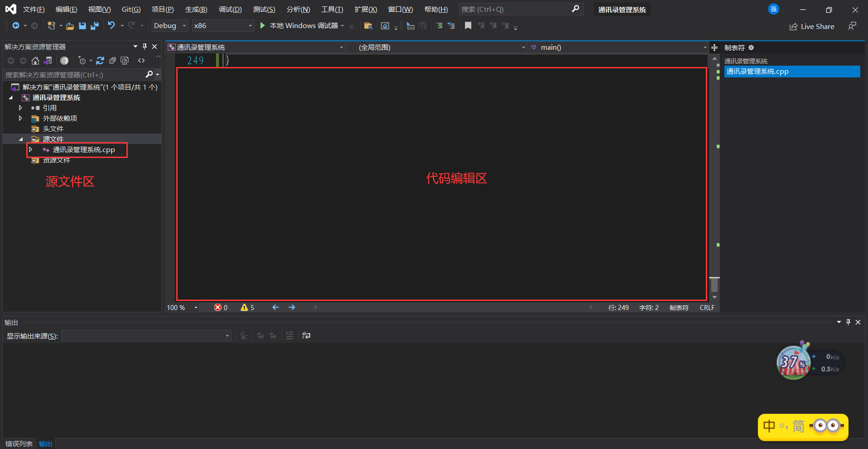Select 通讯录管理系统.cpp in the right tab list
Image resolution: width=868 pixels, height=449 pixels.
792,72
